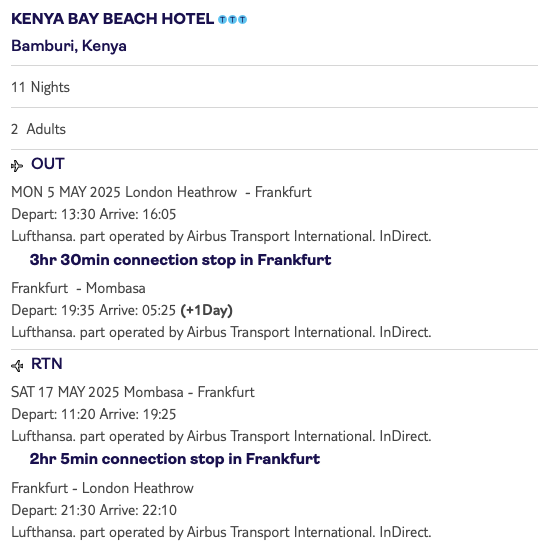Click the OUT section heading

pos(48,164)
